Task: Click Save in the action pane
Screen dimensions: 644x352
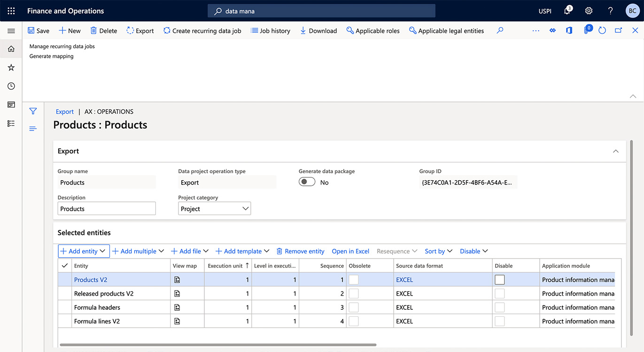Action: (x=39, y=31)
